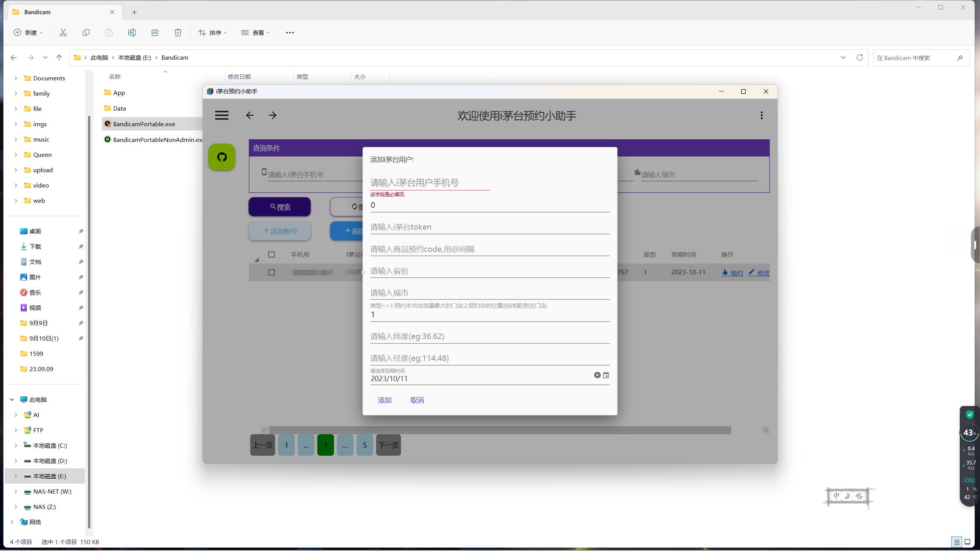This screenshot has height=551, width=980.
Task: Select BandicamPortableNonAdmin.exe file
Action: coord(153,140)
